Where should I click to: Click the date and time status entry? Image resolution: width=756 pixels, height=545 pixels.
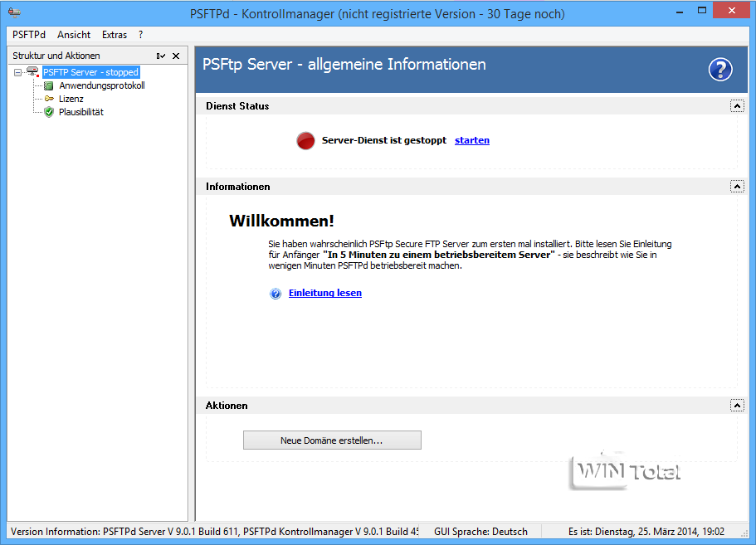click(646, 532)
